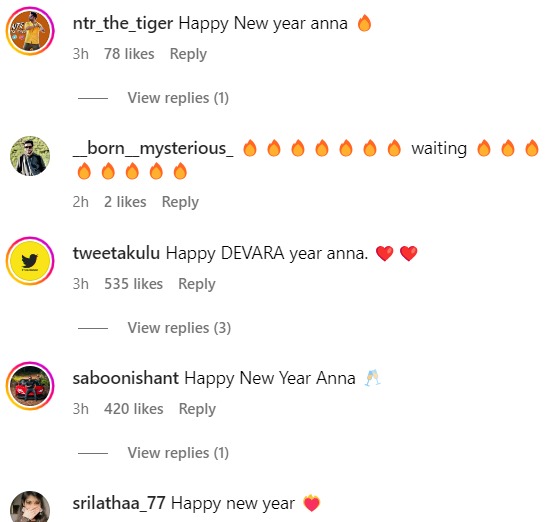Expand View replies (3) under tweetakulu

[179, 328]
